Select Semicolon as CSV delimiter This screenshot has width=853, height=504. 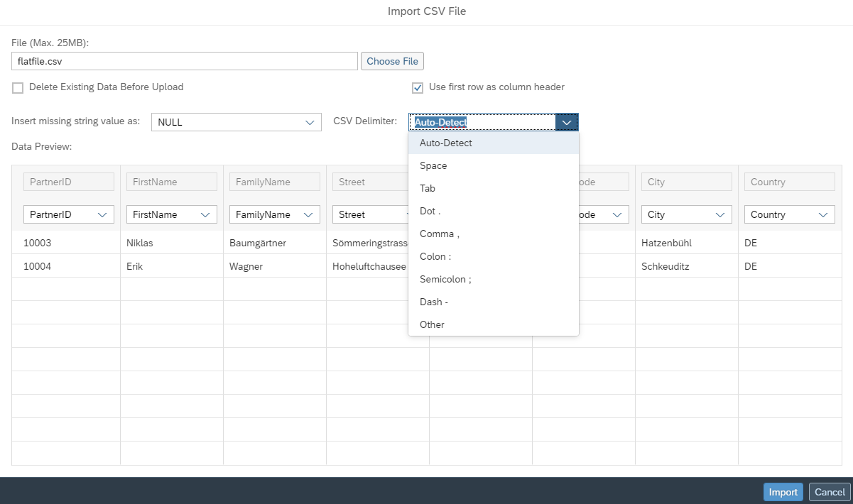pos(445,279)
